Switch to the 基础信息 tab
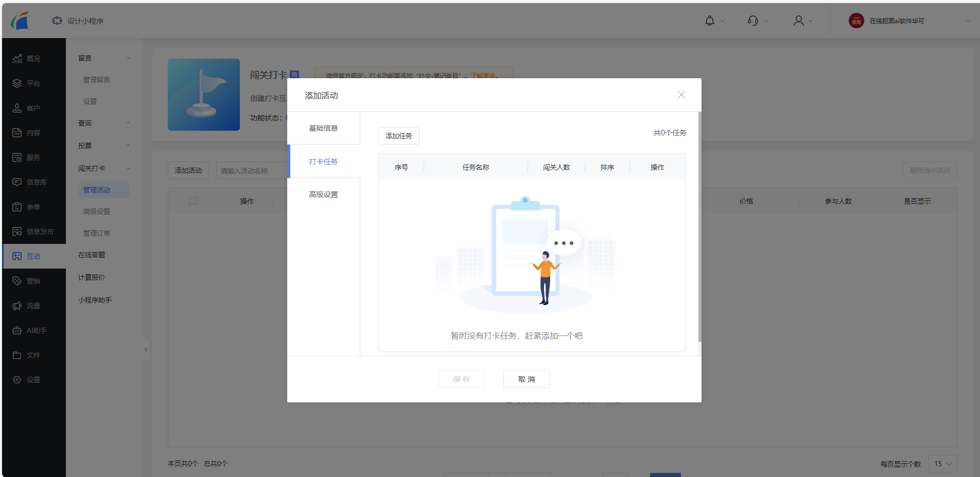Image resolution: width=980 pixels, height=477 pixels. (323, 128)
